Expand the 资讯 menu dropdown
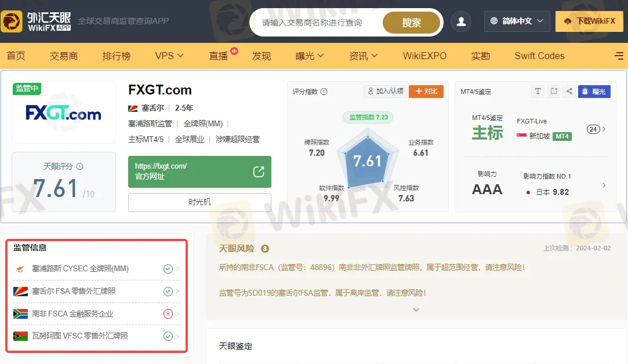The image size is (628, 364). (x=363, y=56)
